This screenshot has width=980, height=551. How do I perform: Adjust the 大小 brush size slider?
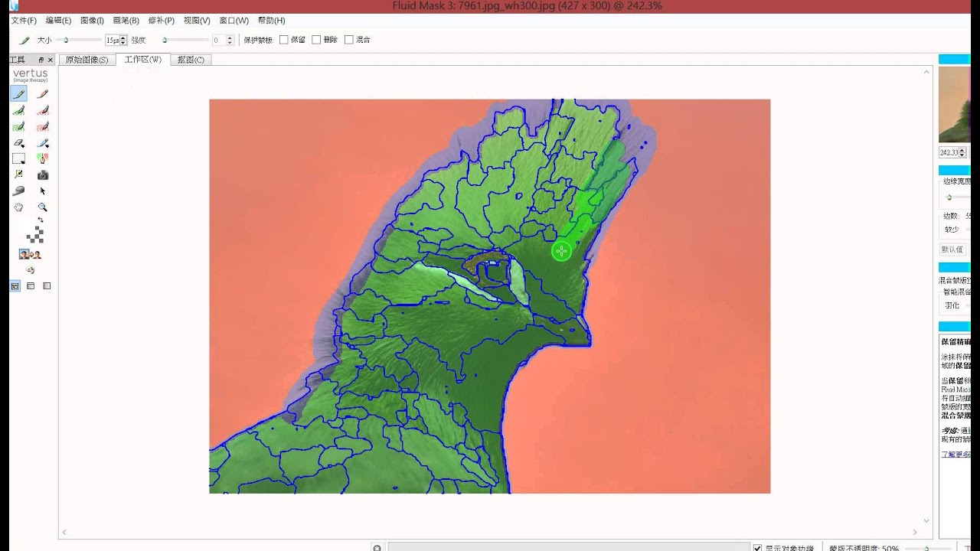click(x=79, y=40)
